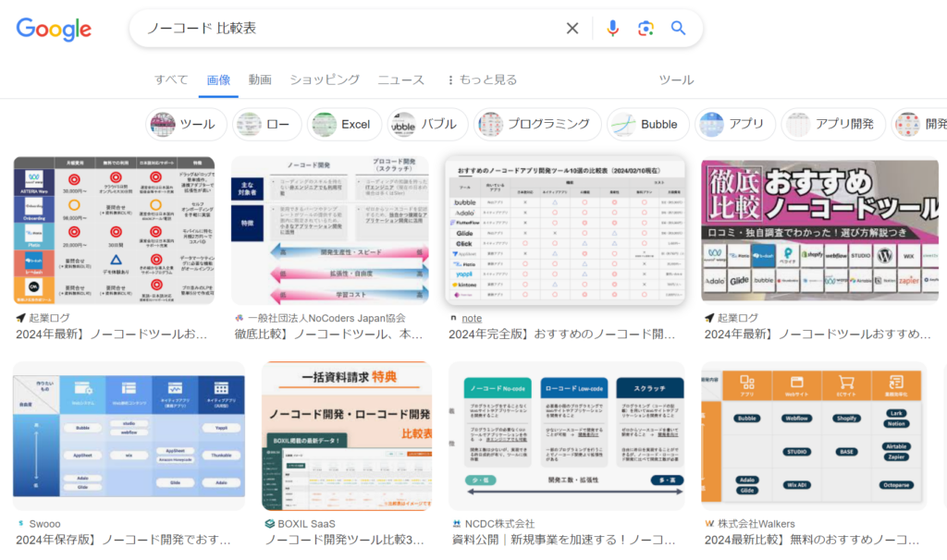This screenshot has height=560, width=947.
Task: Click the Google logo
Action: (x=54, y=29)
